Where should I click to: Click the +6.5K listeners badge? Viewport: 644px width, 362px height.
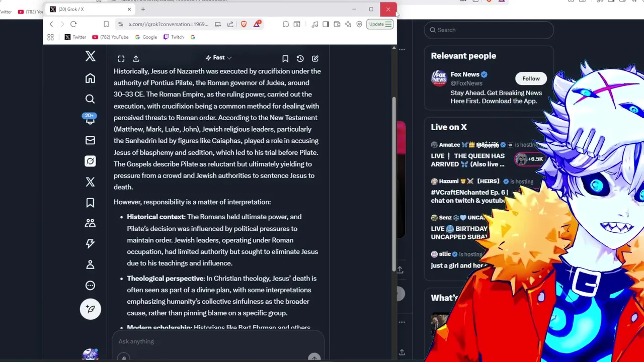[x=529, y=159]
